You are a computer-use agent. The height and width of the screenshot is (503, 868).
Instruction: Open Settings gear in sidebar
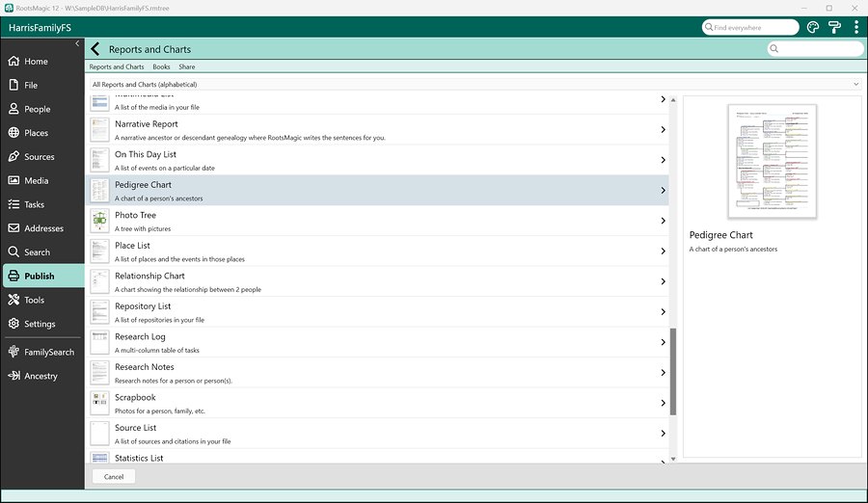[14, 324]
